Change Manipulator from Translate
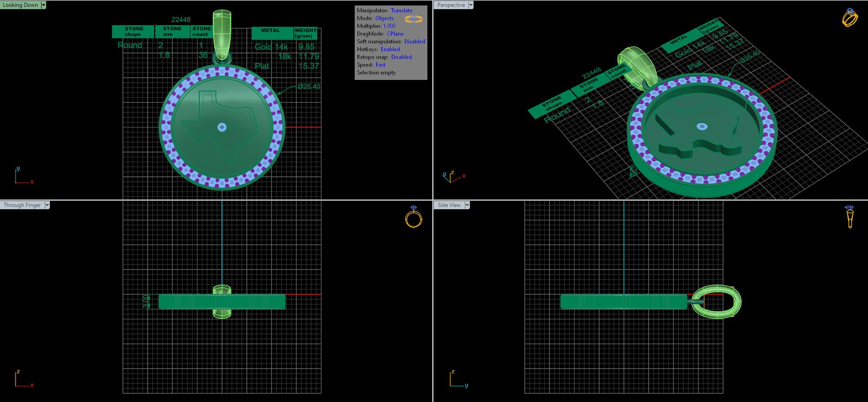The image size is (868, 402). coord(401,11)
